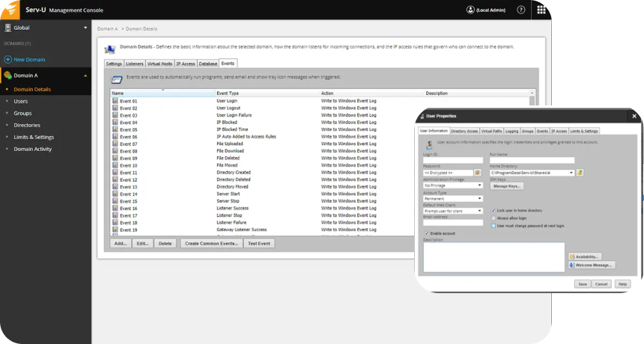644x344 pixels.
Task: Toggle Lock user in home directory checkbox
Action: tap(493, 210)
